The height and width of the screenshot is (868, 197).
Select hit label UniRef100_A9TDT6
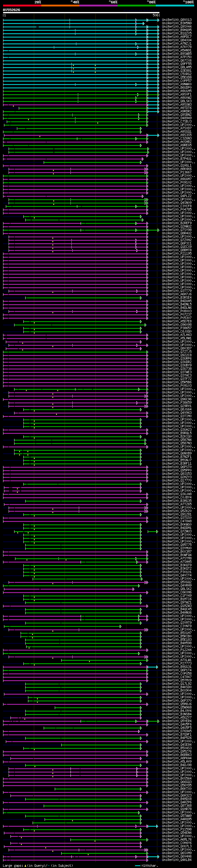click(x=177, y=108)
